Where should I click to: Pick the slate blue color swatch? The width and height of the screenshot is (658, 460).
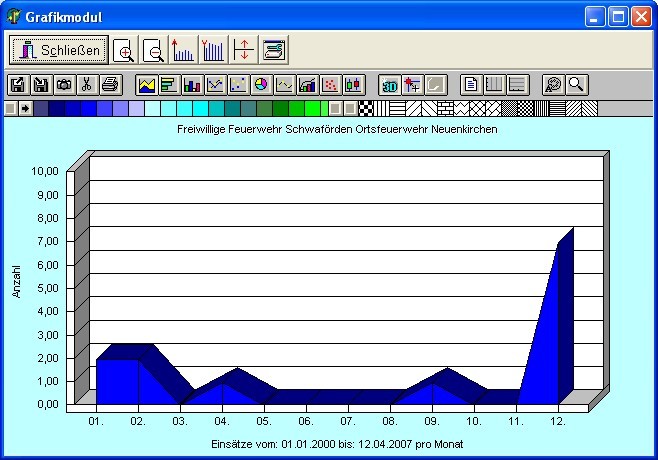(41, 108)
